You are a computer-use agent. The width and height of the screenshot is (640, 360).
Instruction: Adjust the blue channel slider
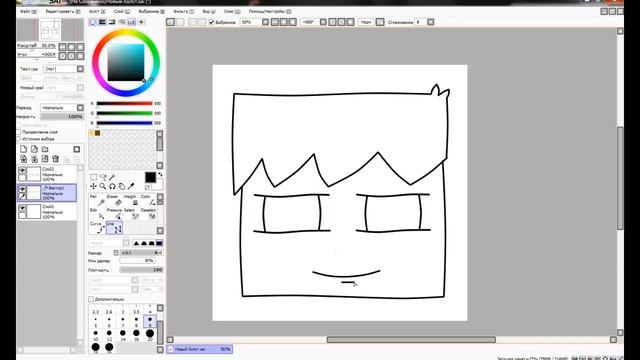coord(124,123)
